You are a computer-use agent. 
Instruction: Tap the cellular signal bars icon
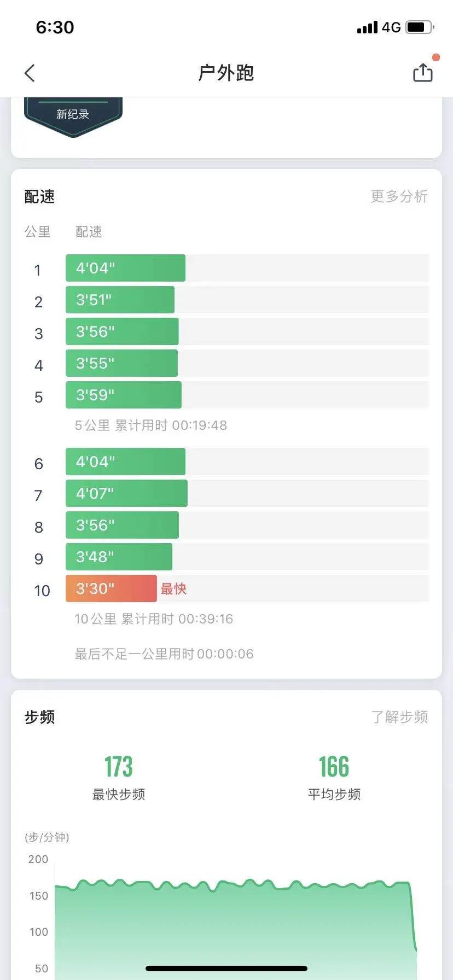tap(367, 27)
